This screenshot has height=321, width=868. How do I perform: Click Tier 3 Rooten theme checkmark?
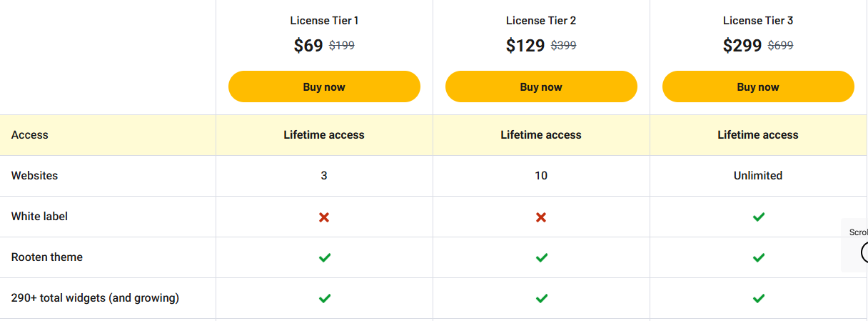tap(758, 257)
